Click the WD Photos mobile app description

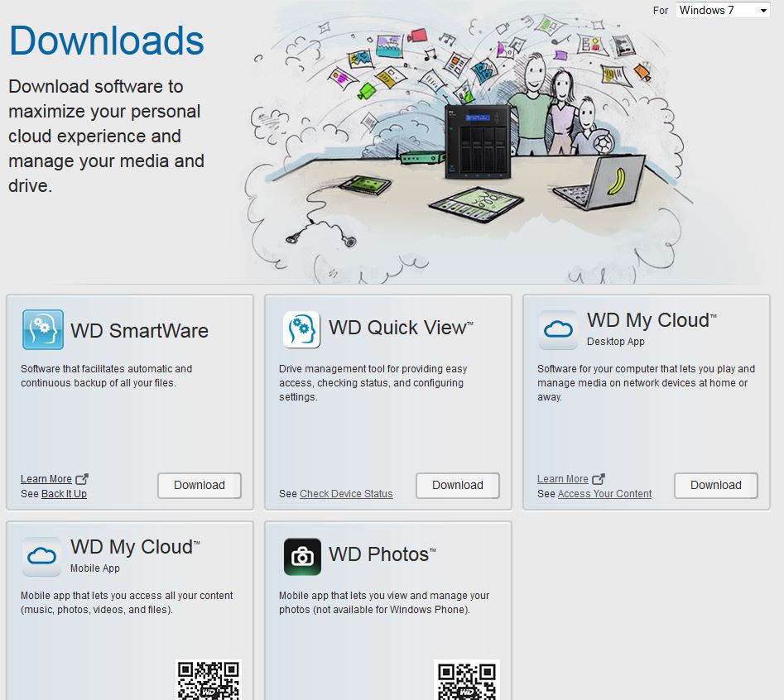tap(384, 602)
